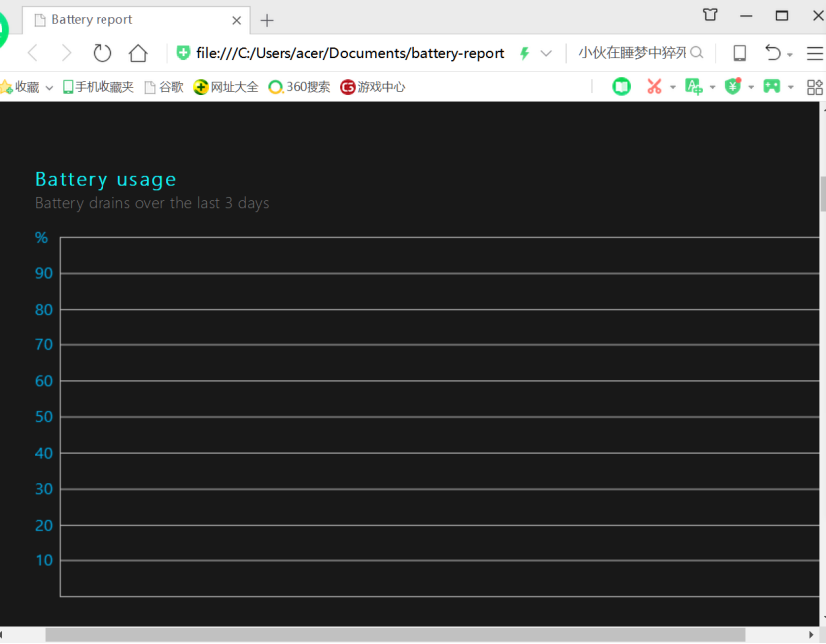
Task: Open the mobile device view icon
Action: [739, 53]
